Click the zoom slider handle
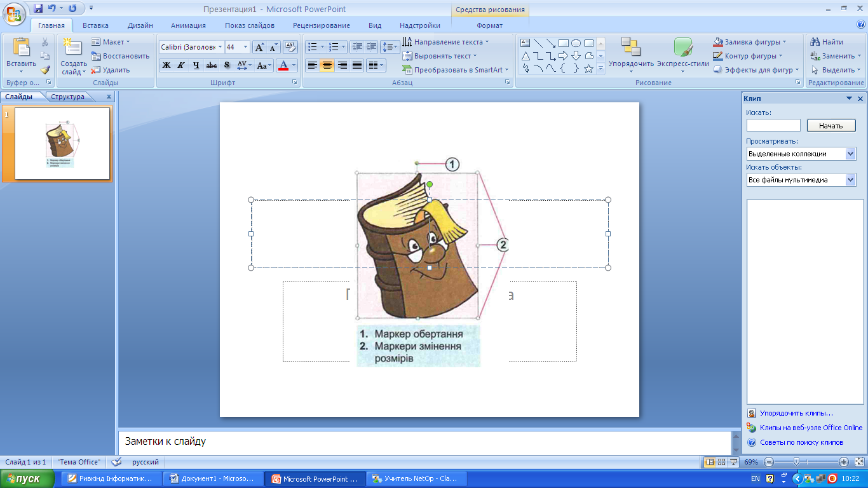This screenshot has width=868, height=488. point(796,462)
